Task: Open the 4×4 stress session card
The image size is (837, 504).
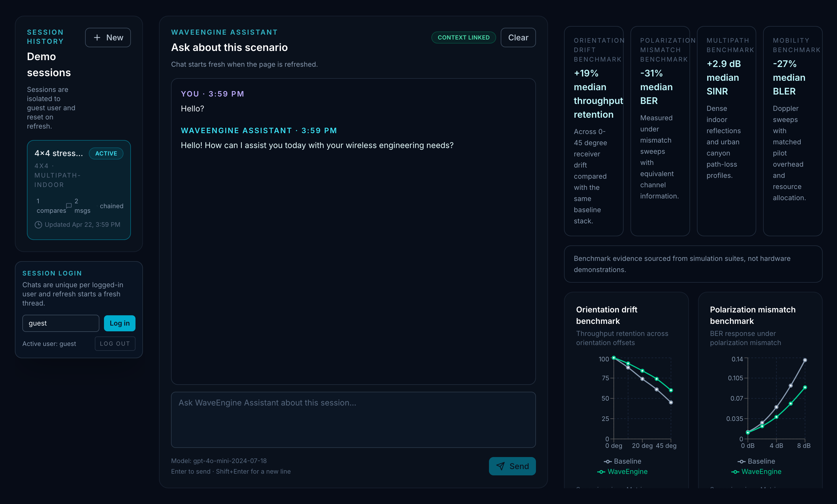Action: click(79, 190)
